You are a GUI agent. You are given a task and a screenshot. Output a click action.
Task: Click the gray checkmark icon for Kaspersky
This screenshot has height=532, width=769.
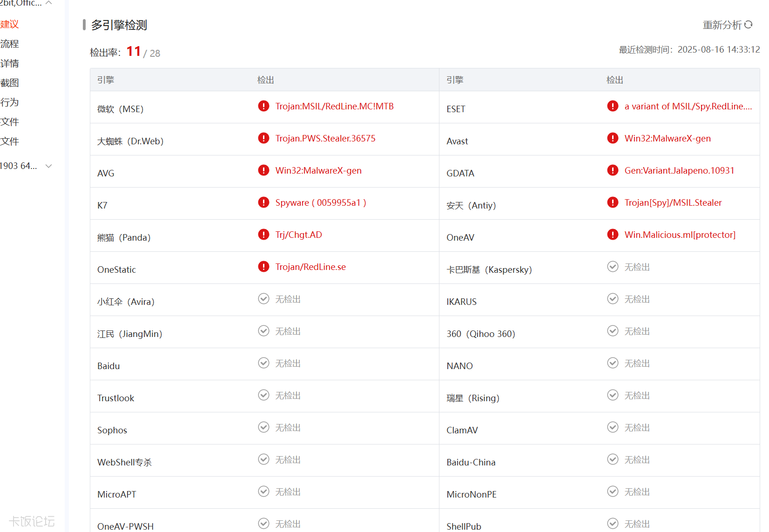coord(613,267)
